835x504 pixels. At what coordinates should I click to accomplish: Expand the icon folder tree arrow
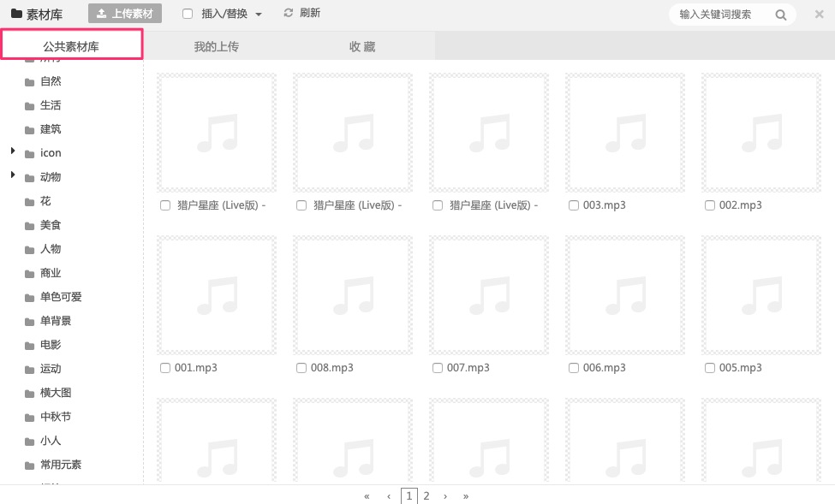13,151
